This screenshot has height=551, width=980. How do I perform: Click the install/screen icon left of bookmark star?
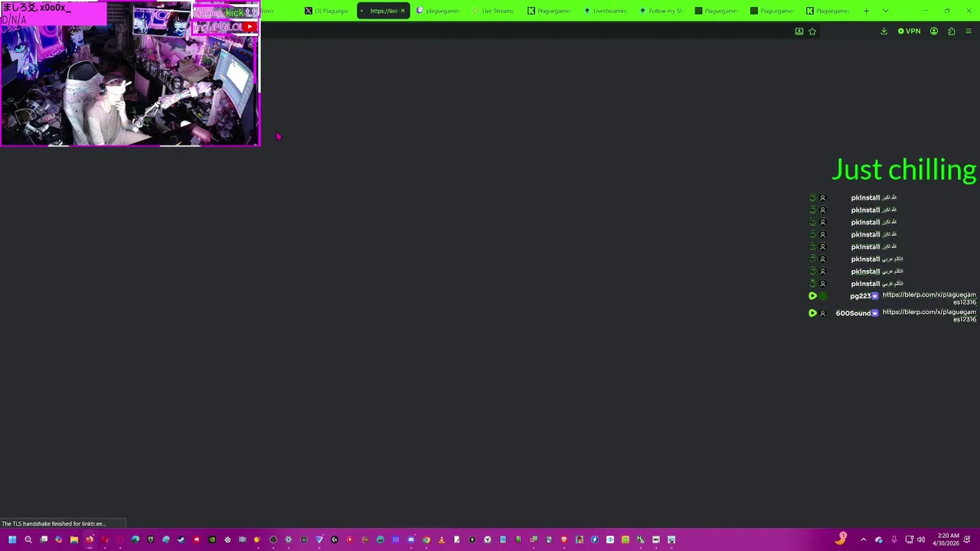(x=799, y=31)
